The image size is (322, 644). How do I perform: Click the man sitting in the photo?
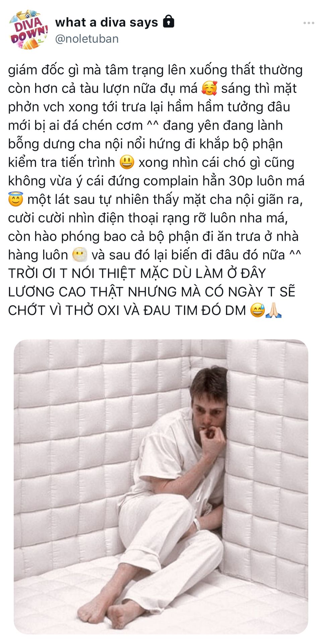pyautogui.click(x=168, y=496)
